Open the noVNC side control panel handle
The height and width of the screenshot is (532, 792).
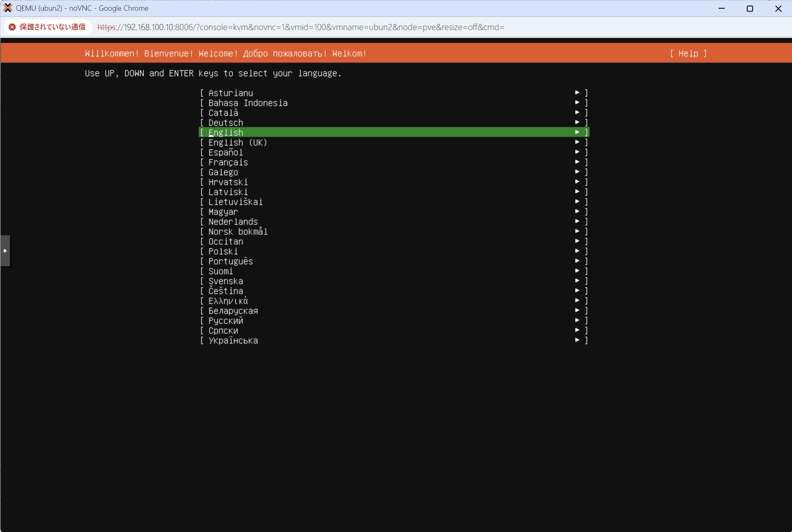pyautogui.click(x=5, y=251)
